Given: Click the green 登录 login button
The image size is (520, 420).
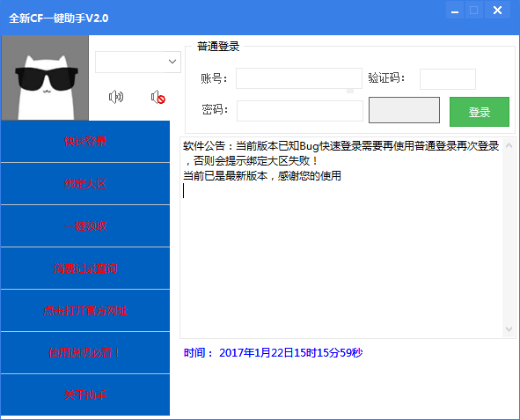Looking at the screenshot, I should tap(480, 112).
